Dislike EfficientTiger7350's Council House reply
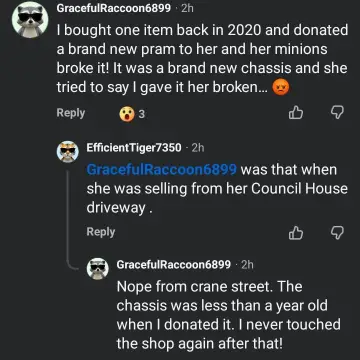The height and width of the screenshot is (360, 360). (336, 233)
